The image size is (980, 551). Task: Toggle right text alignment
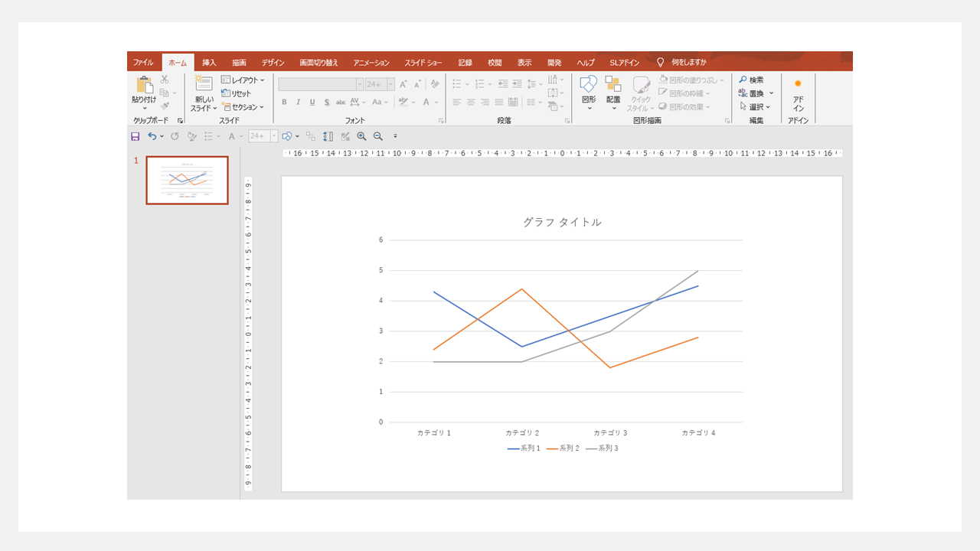485,102
